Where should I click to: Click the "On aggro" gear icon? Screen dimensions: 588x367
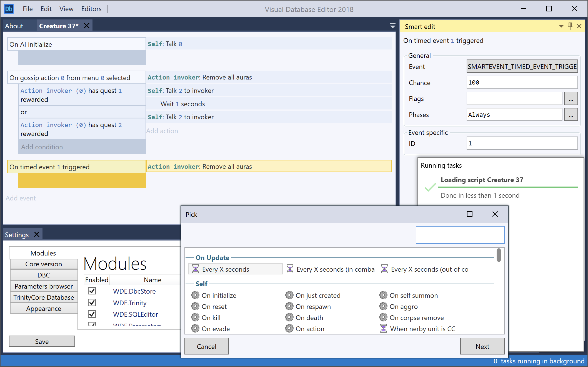tap(384, 306)
